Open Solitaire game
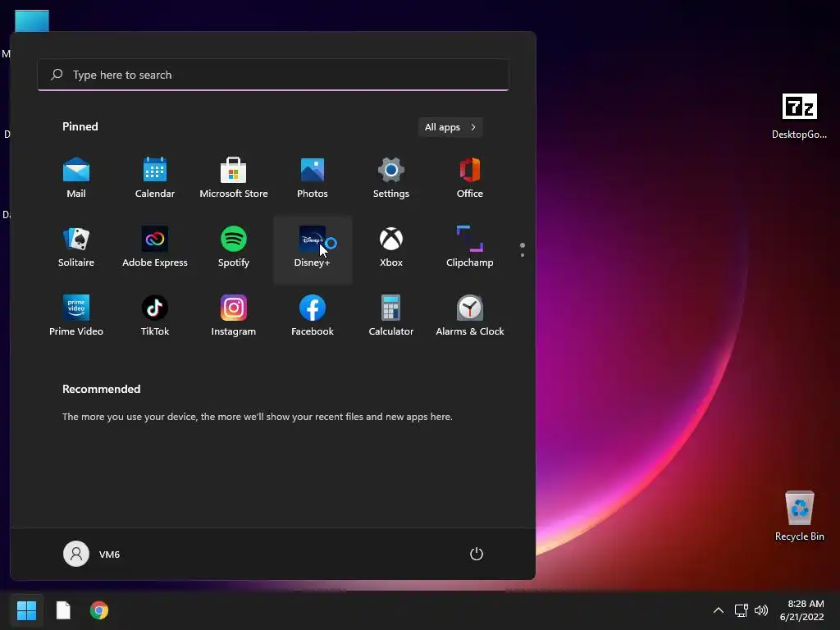This screenshot has width=840, height=630. pyautogui.click(x=76, y=248)
